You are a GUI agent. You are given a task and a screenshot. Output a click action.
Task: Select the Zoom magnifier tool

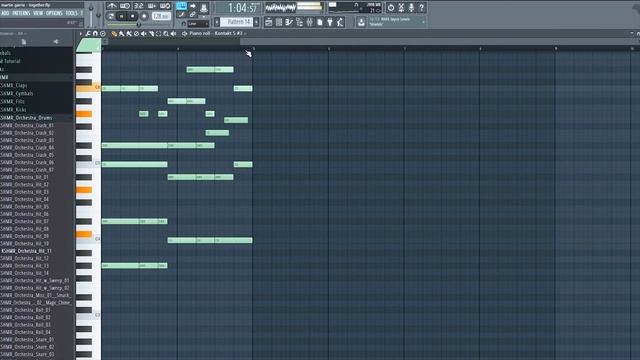click(166, 34)
